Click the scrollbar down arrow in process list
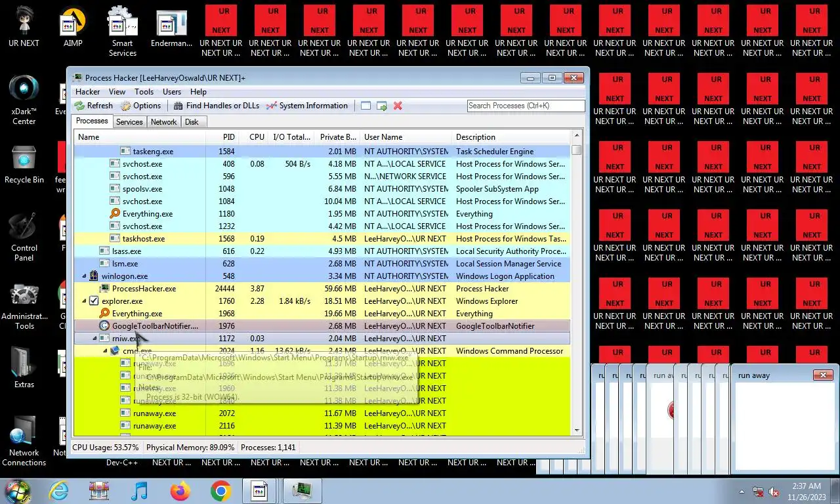The image size is (840, 504). point(576,430)
